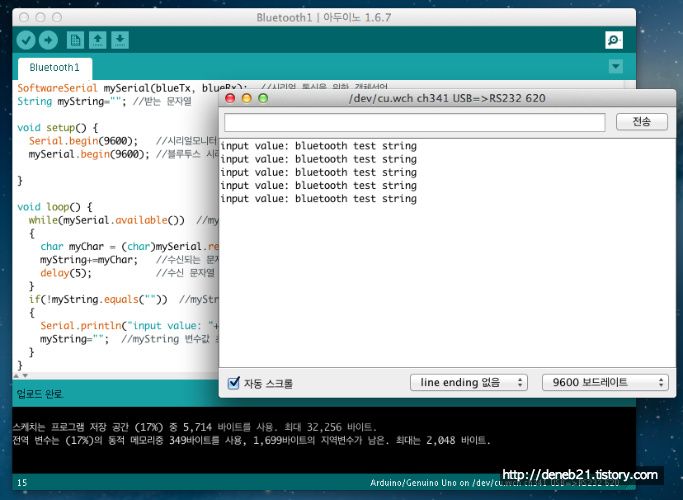Click the 'String myString="";' code line
683x500 pixels.
click(71, 101)
